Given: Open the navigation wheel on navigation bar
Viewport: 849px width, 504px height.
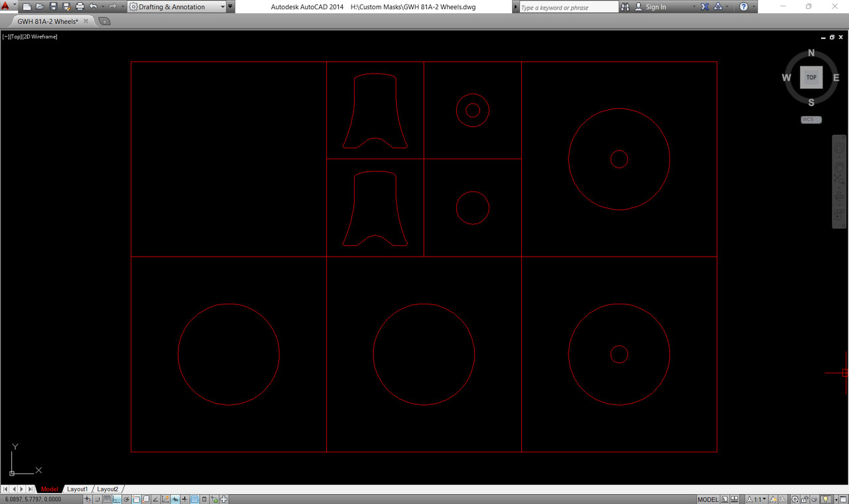Looking at the screenshot, I should pyautogui.click(x=839, y=149).
